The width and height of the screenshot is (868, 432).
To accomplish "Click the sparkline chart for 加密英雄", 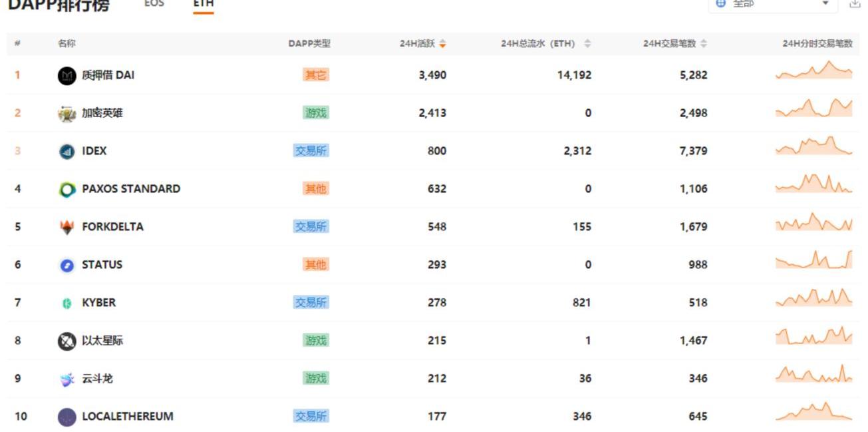I will (813, 108).
